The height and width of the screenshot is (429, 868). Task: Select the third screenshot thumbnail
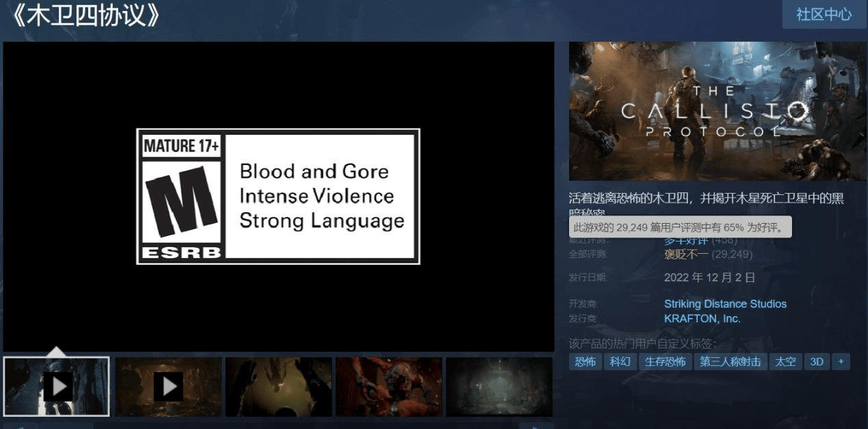tap(278, 387)
